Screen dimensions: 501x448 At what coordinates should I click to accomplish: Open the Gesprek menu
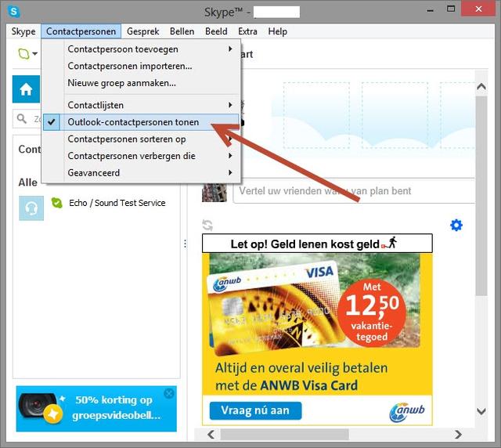[x=142, y=31]
